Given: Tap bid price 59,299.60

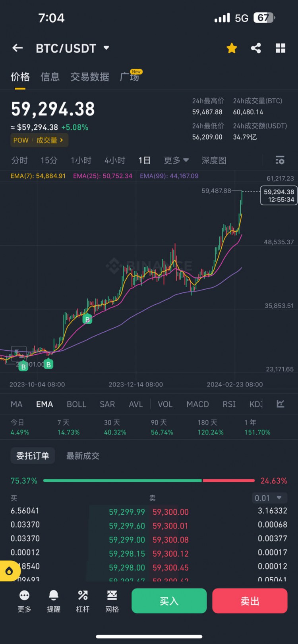Looking at the screenshot, I should (127, 526).
